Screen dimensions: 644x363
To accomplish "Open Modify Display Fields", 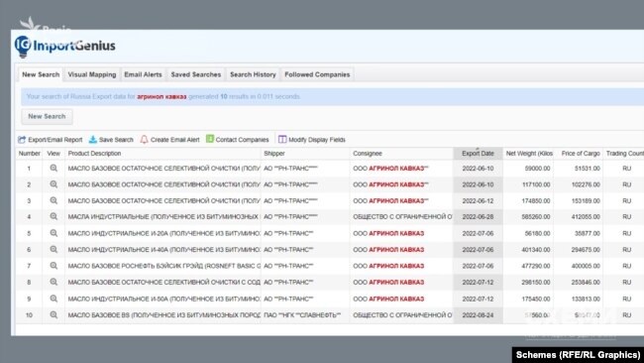I will pos(317,140).
